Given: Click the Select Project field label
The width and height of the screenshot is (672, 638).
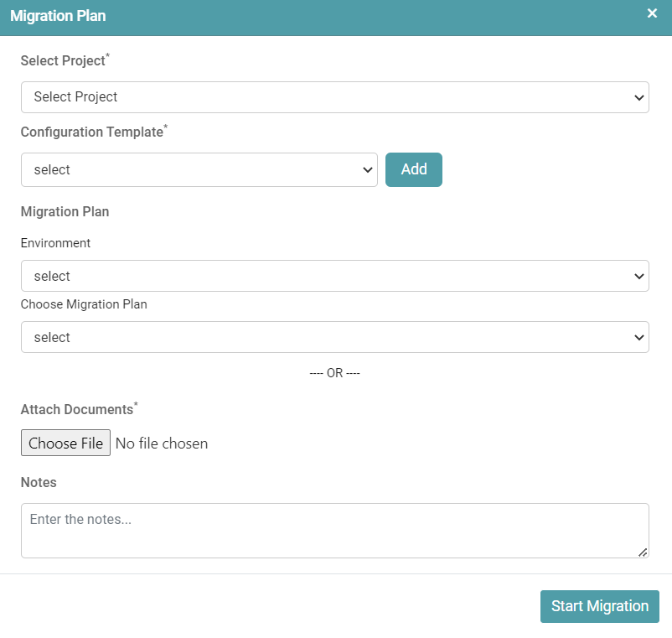Looking at the screenshot, I should click(x=63, y=60).
